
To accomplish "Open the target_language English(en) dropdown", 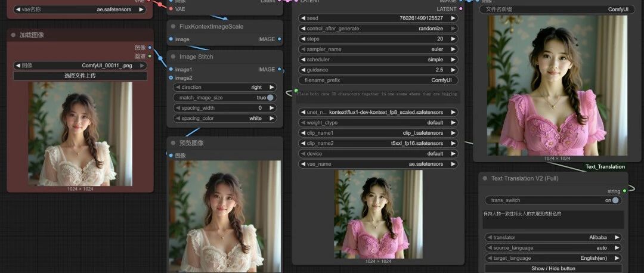I will [x=553, y=258].
